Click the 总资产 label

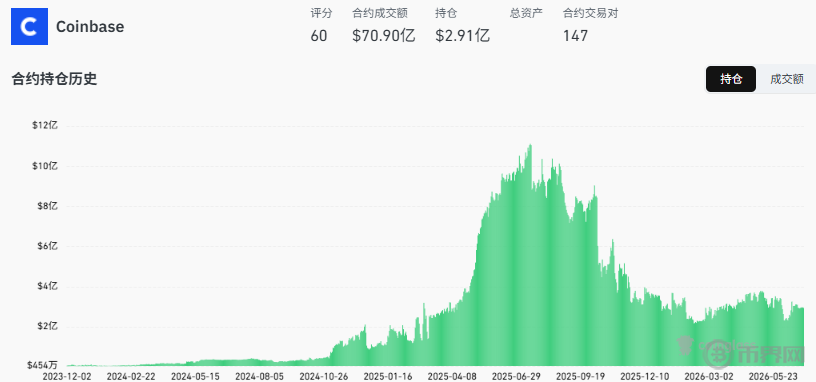526,13
